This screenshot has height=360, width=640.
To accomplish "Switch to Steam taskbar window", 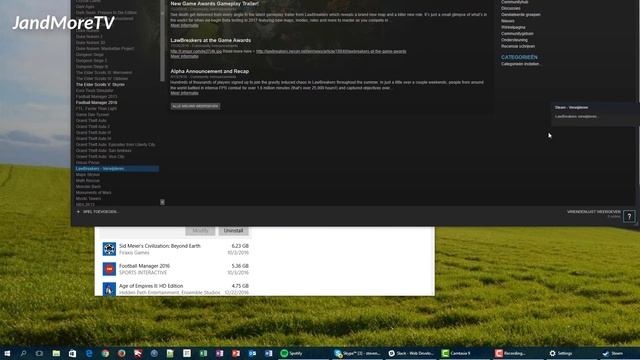I will 620,353.
